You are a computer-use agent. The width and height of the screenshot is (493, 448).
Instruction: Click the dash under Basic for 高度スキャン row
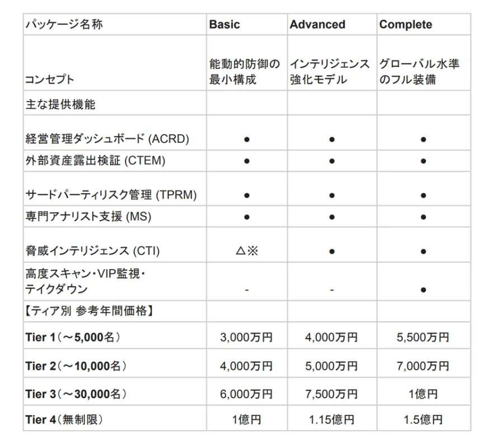point(246,289)
